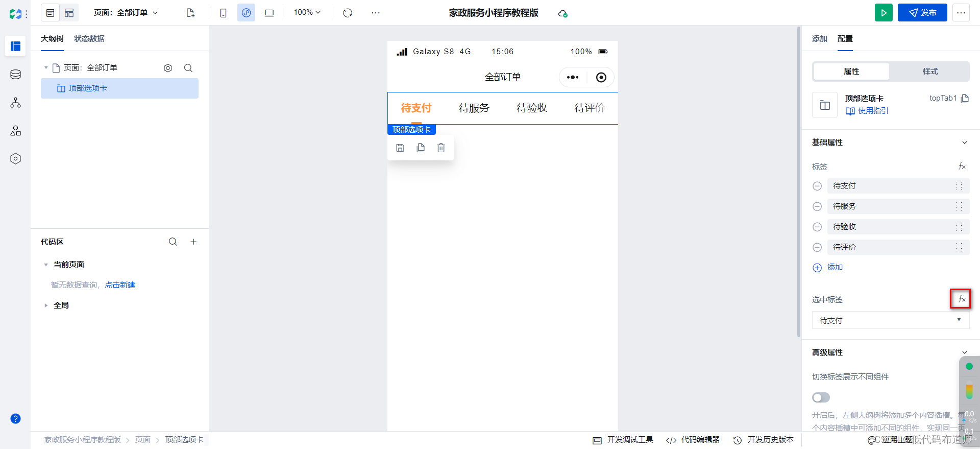Viewport: 980px width, 449px height.
Task: Click mini program capsule close circle
Action: coord(601,77)
